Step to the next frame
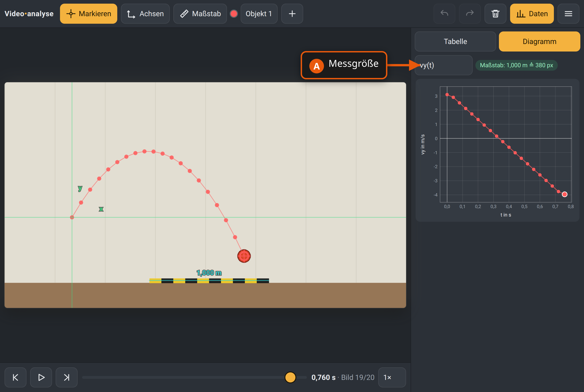 (x=67, y=377)
